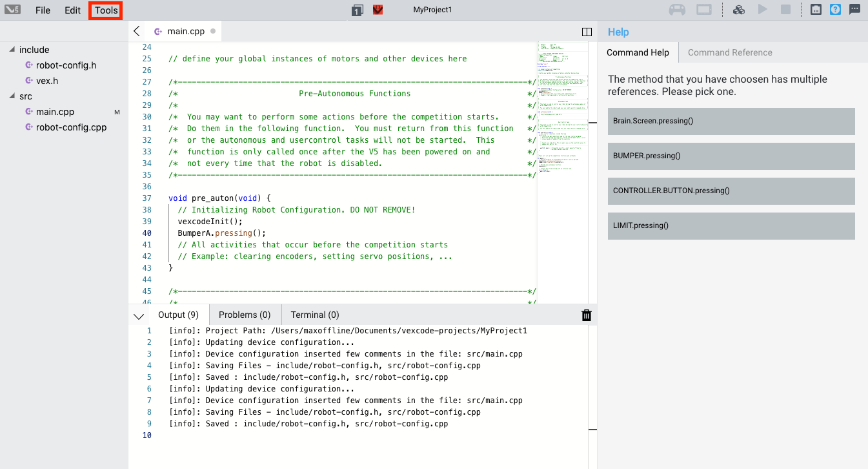Viewport: 868px width, 469px height.
Task: Select the Brain.Screen.pressing() reference option
Action: [731, 121]
